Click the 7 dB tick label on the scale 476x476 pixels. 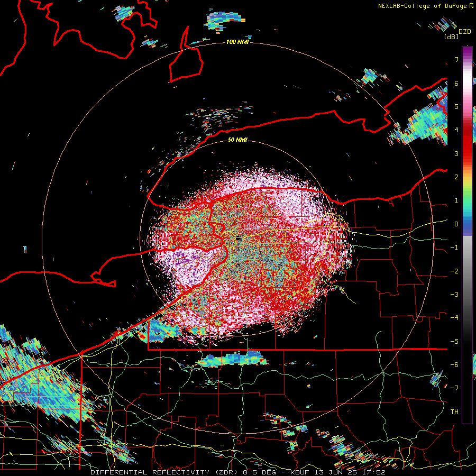click(456, 59)
